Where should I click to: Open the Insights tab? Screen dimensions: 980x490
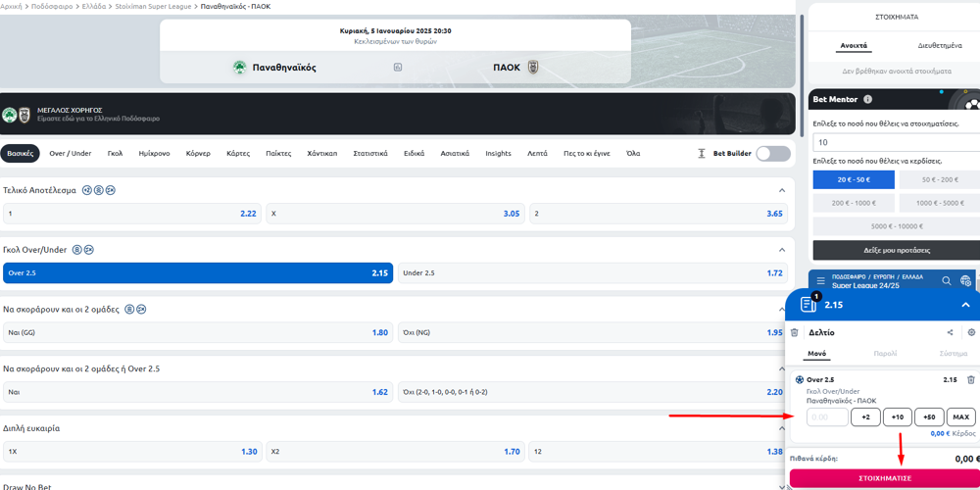pos(498,154)
